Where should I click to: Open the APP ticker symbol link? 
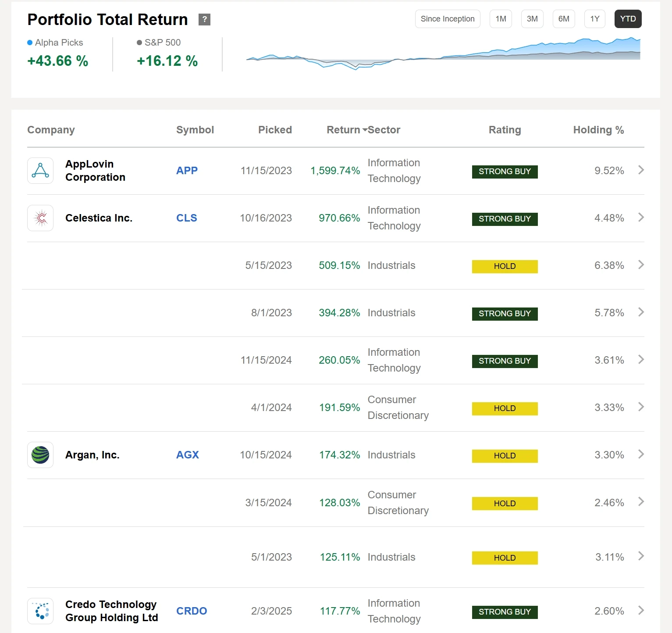tap(187, 171)
